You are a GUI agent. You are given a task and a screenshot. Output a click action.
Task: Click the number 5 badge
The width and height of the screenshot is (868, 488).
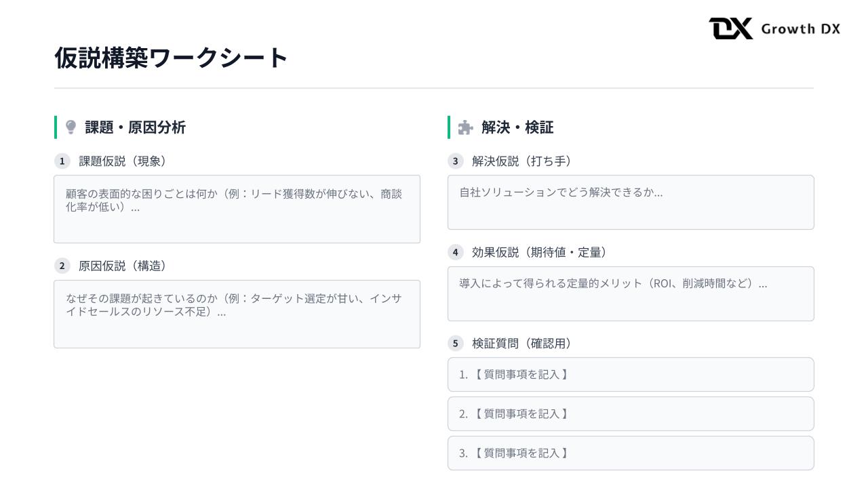pos(455,344)
